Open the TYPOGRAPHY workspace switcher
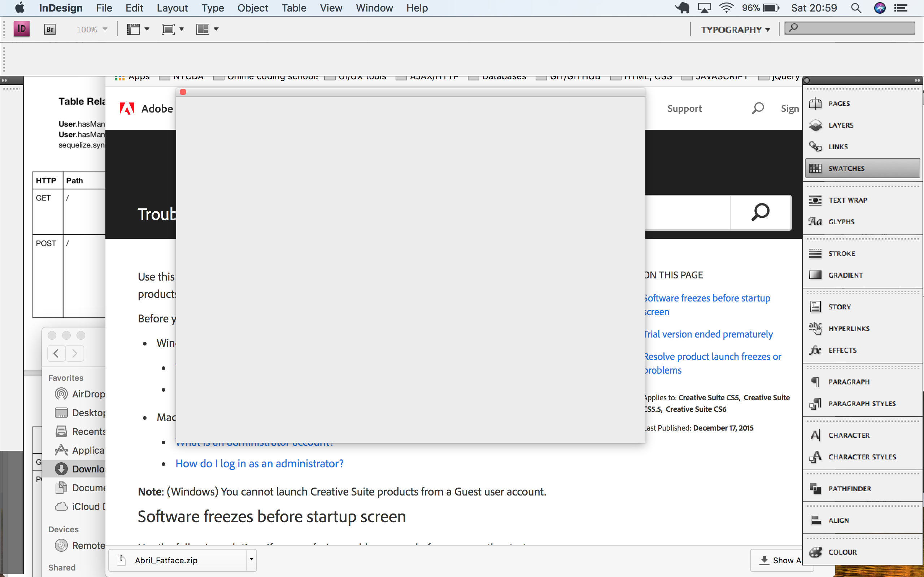 tap(735, 30)
